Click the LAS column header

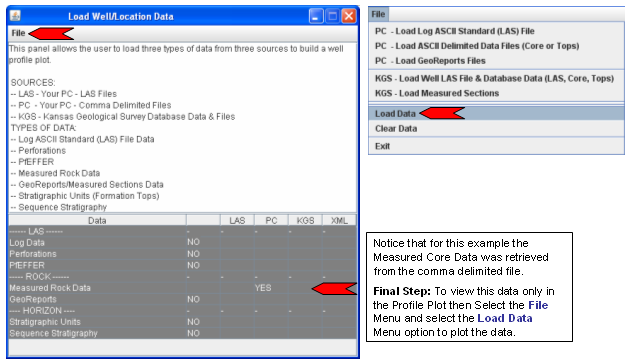(x=237, y=221)
